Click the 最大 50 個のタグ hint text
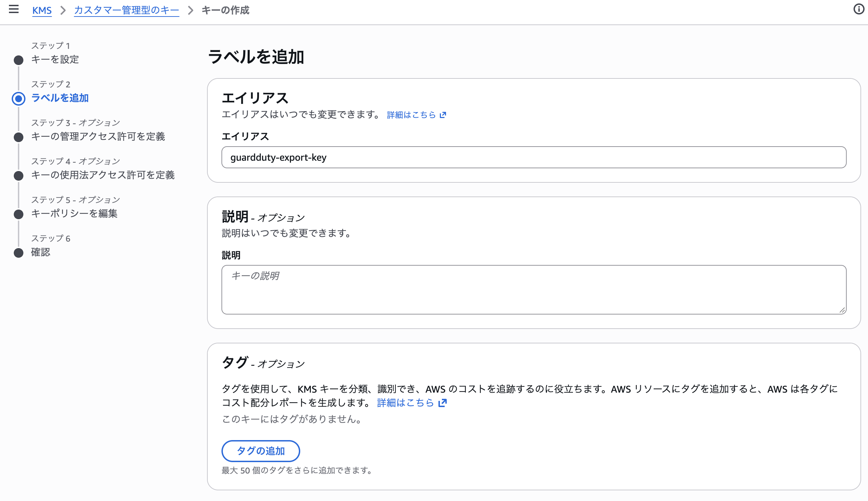868x501 pixels. pos(297,470)
